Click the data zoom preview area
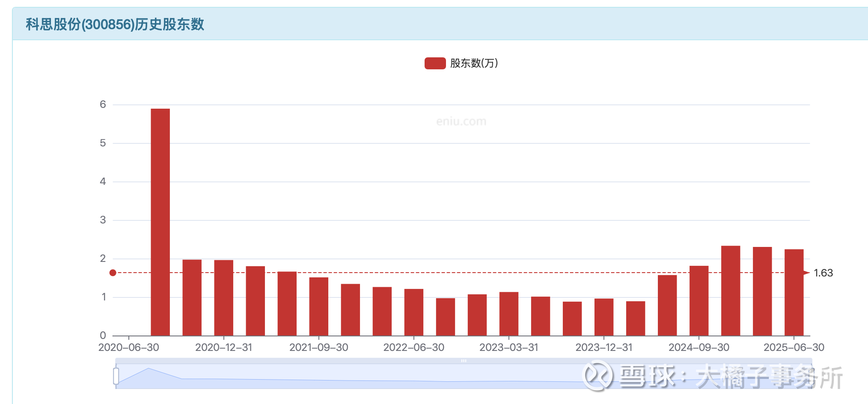The height and width of the screenshot is (404, 868). click(x=464, y=376)
